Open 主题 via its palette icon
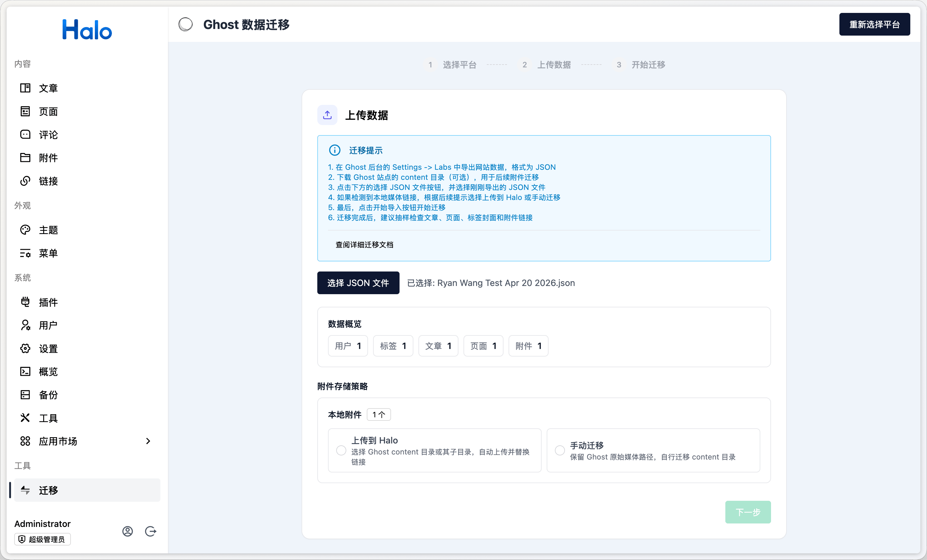 [25, 230]
